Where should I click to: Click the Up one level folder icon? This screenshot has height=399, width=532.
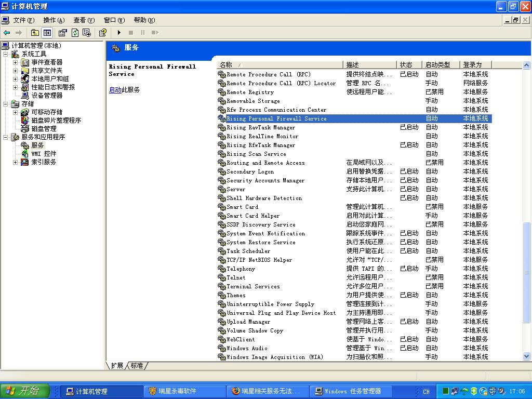(x=35, y=33)
